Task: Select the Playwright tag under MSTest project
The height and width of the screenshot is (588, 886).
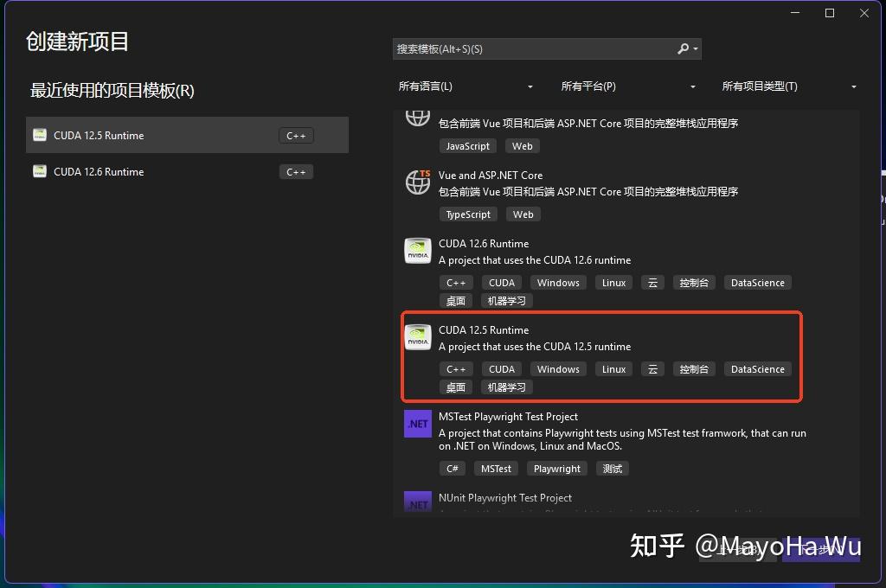Action: click(x=556, y=468)
